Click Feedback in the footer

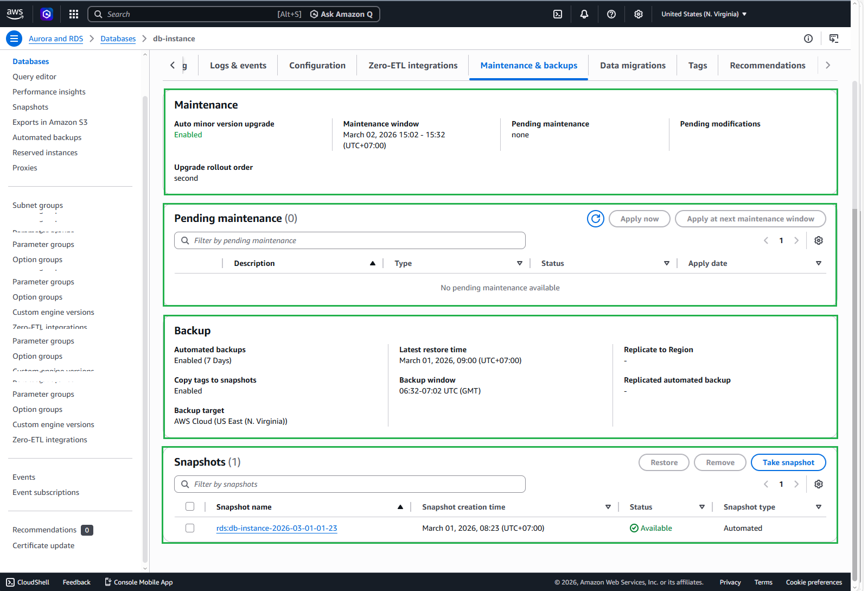tap(76, 582)
